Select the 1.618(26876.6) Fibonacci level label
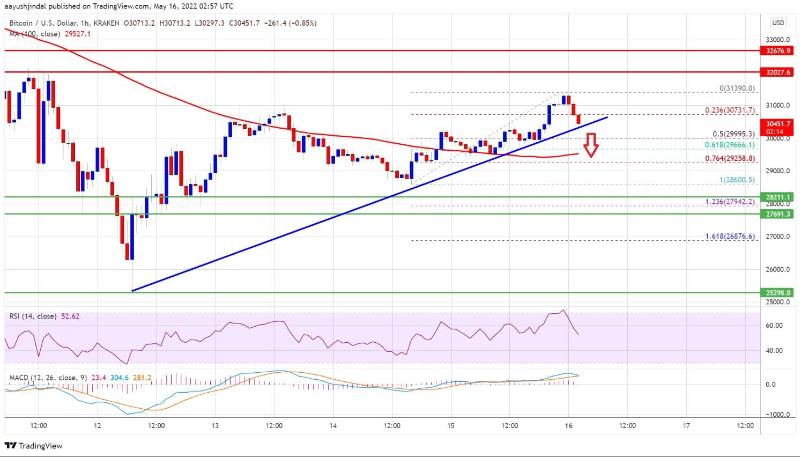This screenshot has height=457, width=800. 730,237
